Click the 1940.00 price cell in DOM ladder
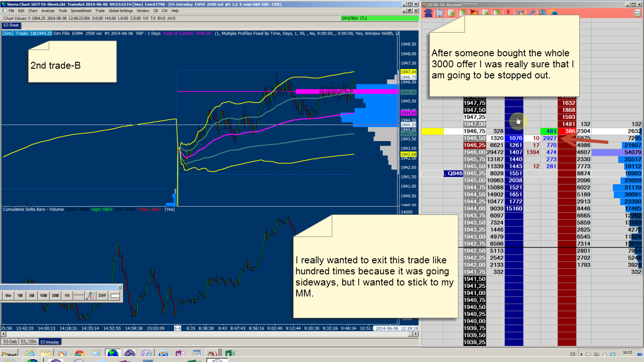 pyautogui.click(x=475, y=321)
